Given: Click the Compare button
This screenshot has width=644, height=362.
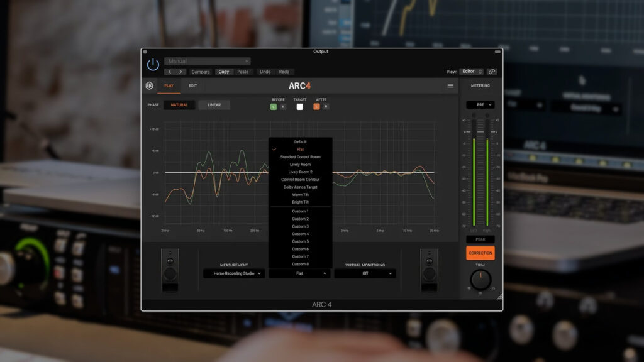Looking at the screenshot, I should [x=201, y=72].
